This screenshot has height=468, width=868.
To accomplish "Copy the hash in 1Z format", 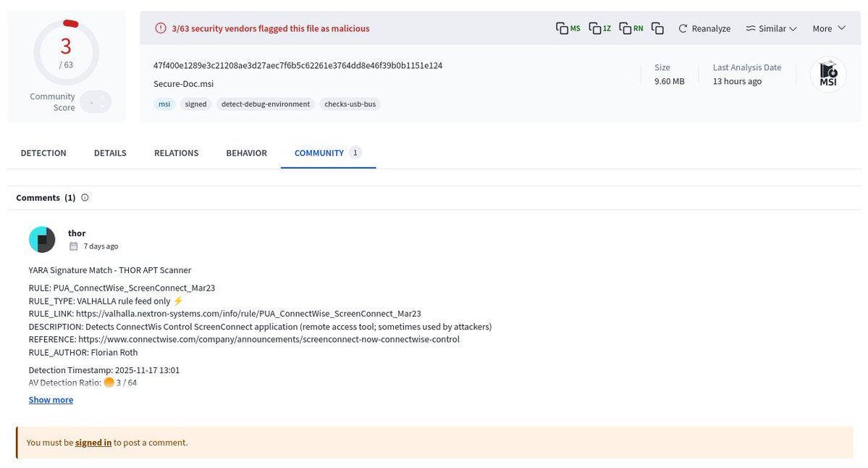I will [598, 27].
